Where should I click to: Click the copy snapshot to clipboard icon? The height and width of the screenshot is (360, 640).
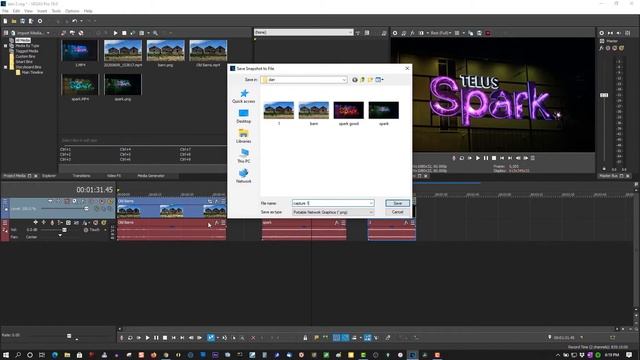click(471, 33)
